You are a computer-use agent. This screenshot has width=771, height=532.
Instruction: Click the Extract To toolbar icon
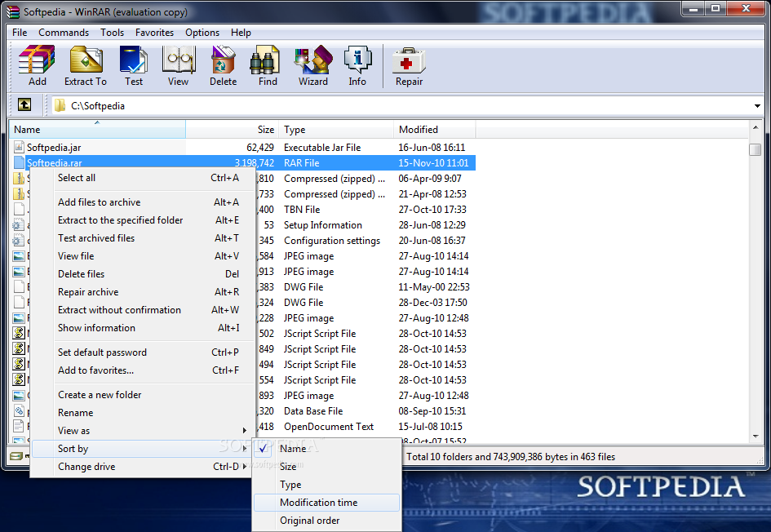[86, 60]
